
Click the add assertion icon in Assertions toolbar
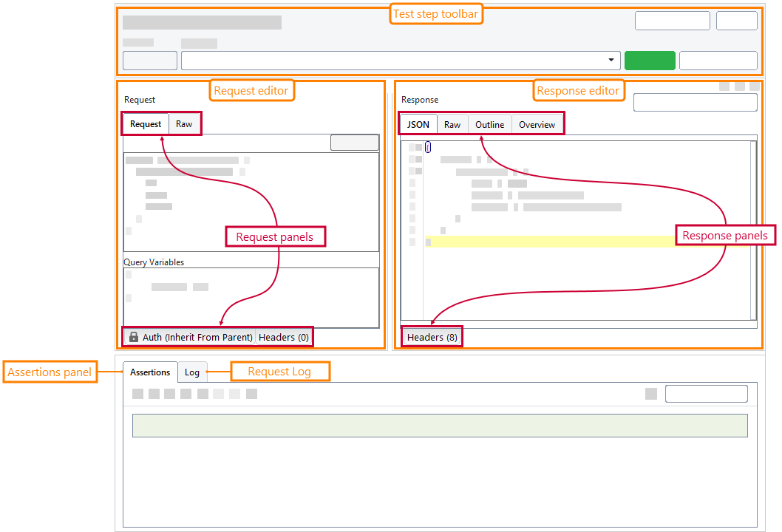(137, 394)
